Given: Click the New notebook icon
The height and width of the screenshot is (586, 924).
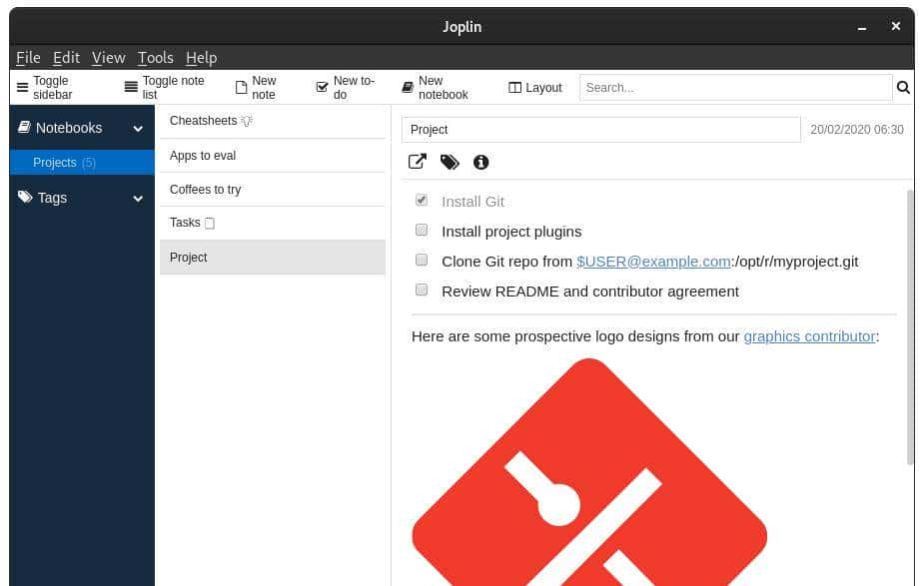Looking at the screenshot, I should tap(408, 88).
